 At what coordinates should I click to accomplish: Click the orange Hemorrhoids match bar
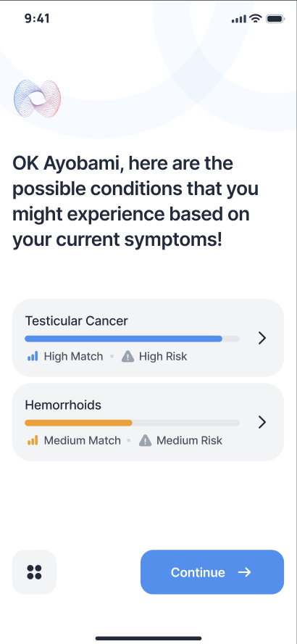coord(78,423)
